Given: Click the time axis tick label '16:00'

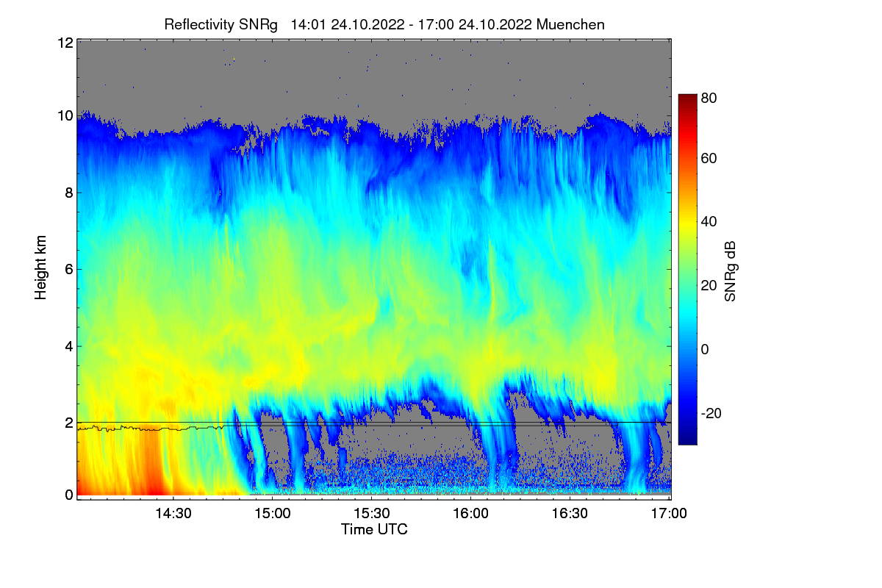Looking at the screenshot, I should 471,513.
